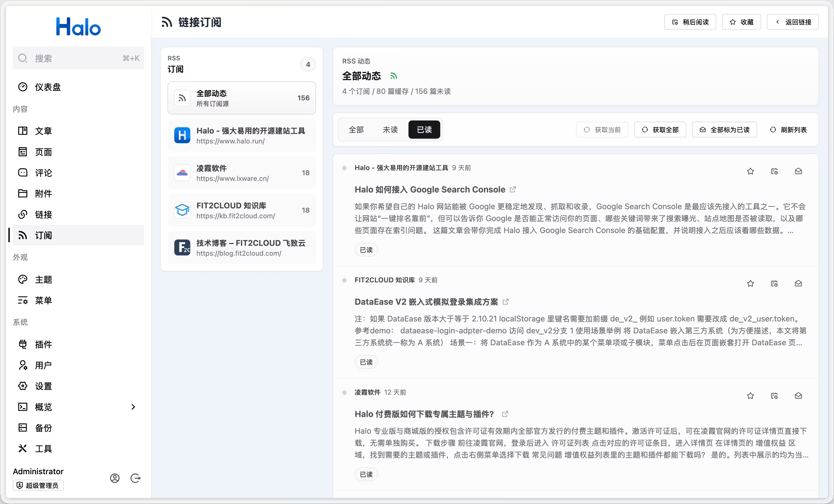Go to 页面 in sidebar
The image size is (834, 504).
(x=79, y=152)
